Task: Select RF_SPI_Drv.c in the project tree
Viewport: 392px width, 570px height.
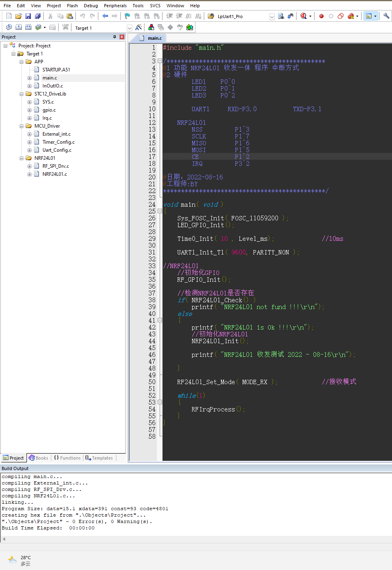Action: [56, 166]
